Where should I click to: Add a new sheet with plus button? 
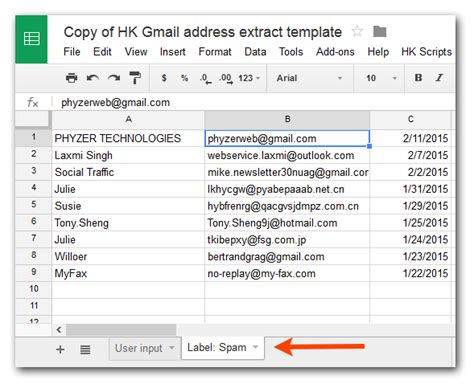click(x=60, y=350)
